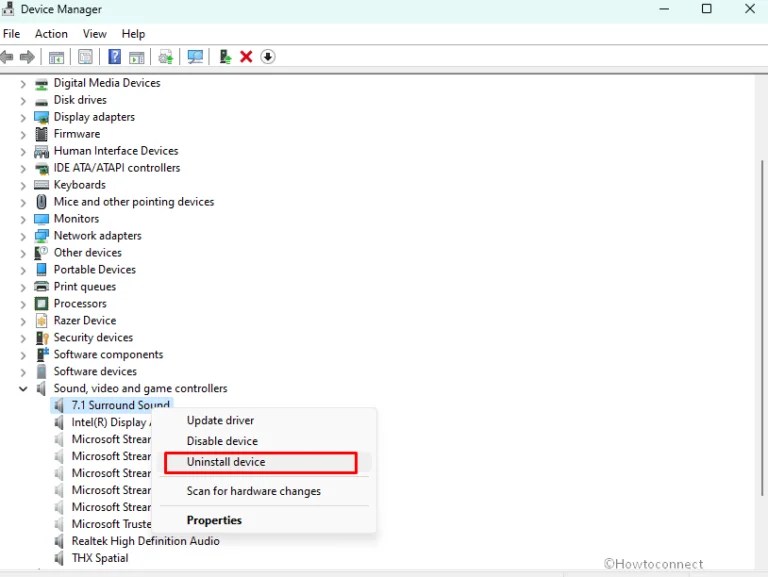
Task: Select the Portable Devices category label
Action: click(x=95, y=270)
